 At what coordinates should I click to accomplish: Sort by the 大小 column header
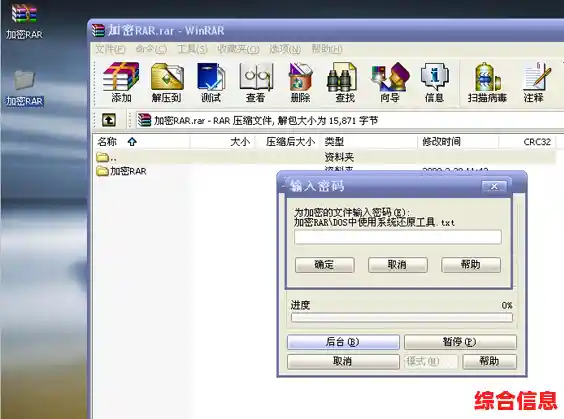tap(222, 142)
